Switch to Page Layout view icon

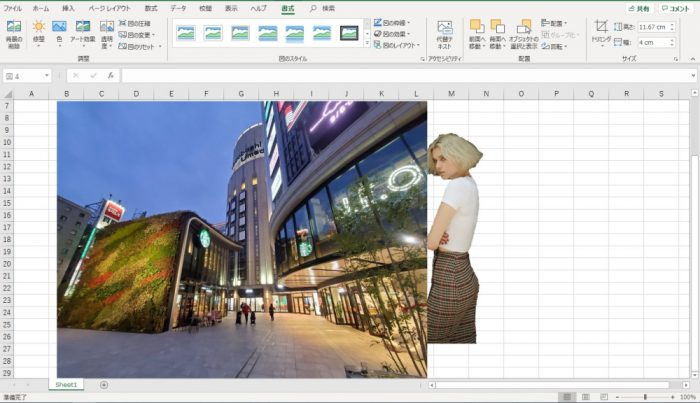click(x=585, y=397)
